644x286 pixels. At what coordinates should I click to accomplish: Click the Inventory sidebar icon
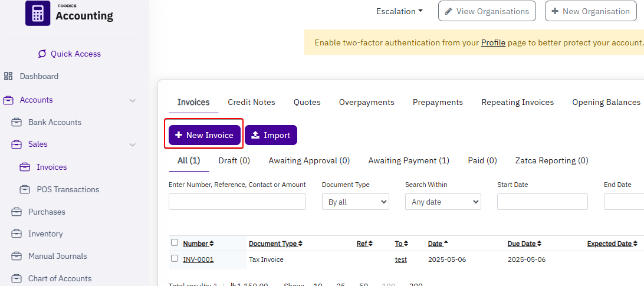(17, 234)
